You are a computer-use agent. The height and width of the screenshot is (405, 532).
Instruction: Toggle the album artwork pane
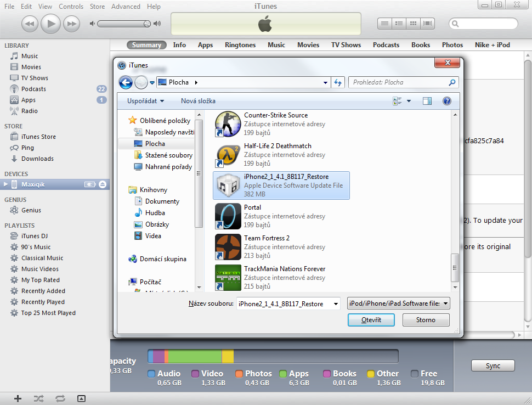pos(81,398)
